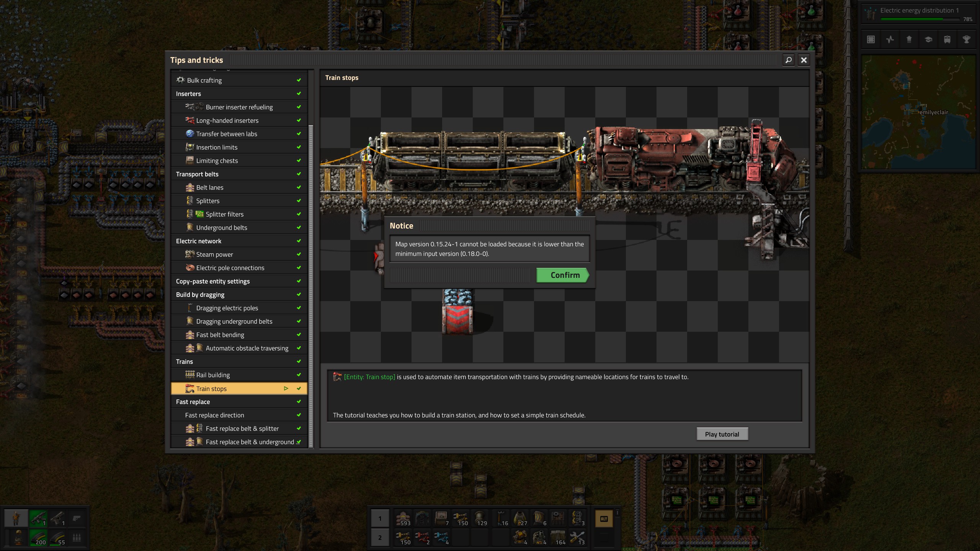Open the logistic networks arrow icon

pos(909,39)
